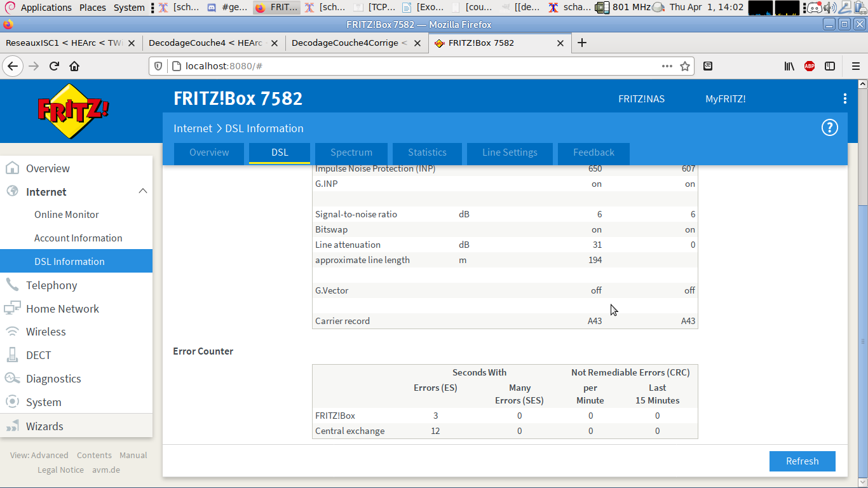
Task: Open the Places menu in top panel
Action: click(92, 8)
